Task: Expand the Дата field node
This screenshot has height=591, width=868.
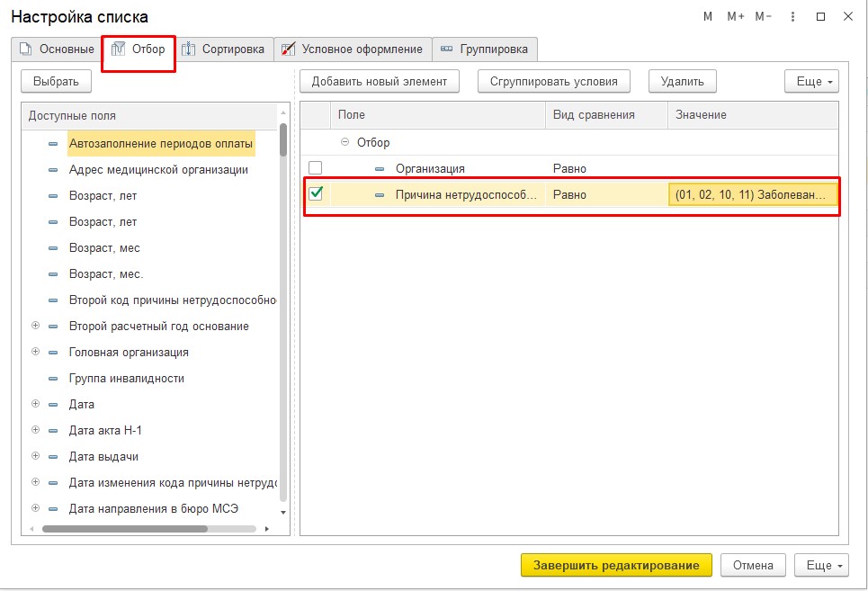Action: click(35, 403)
